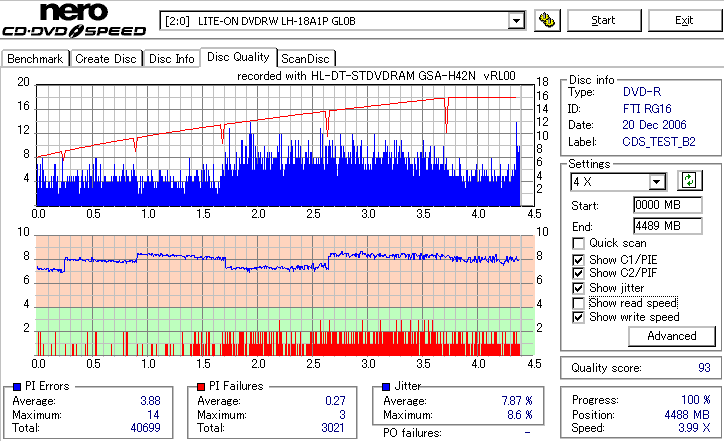
Task: Click the green refresh icon in Settings
Action: [689, 180]
